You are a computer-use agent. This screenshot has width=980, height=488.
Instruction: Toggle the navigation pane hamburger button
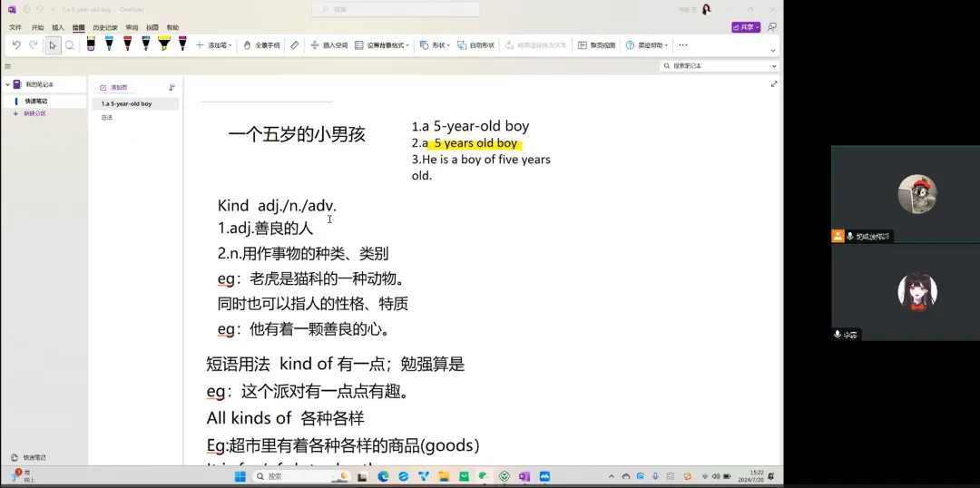[x=7, y=66]
